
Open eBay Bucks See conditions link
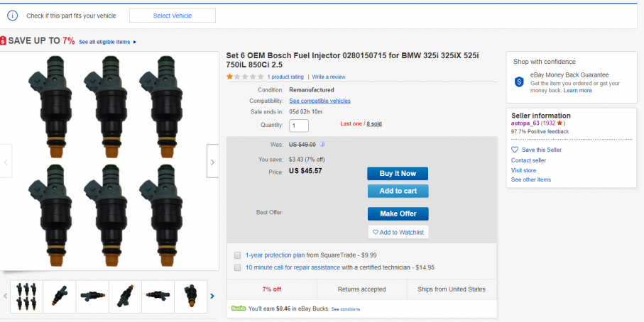pyautogui.click(x=345, y=309)
